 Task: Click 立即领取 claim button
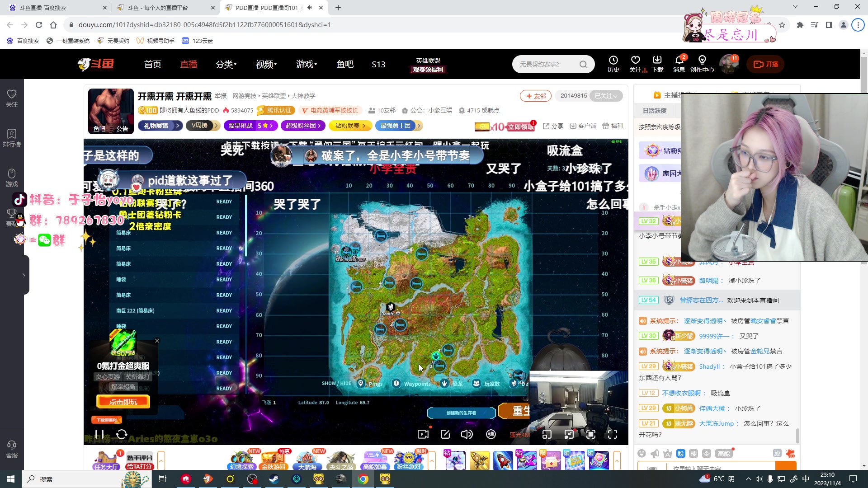(520, 127)
